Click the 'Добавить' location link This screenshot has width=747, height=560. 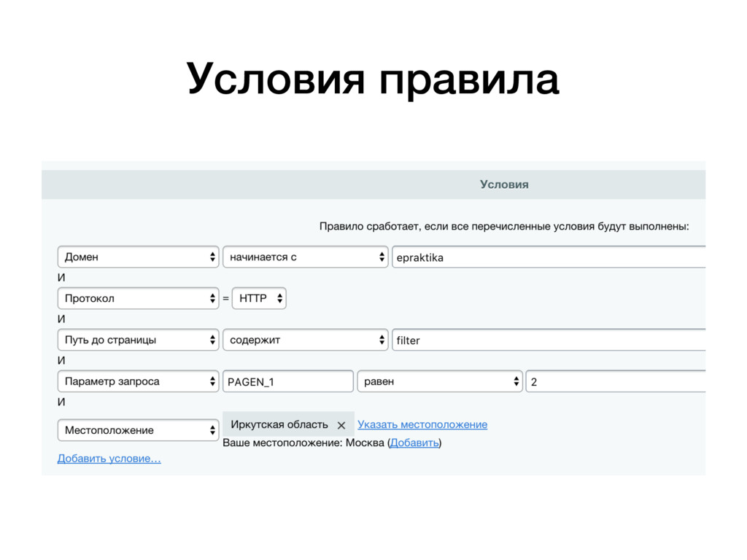tap(414, 443)
